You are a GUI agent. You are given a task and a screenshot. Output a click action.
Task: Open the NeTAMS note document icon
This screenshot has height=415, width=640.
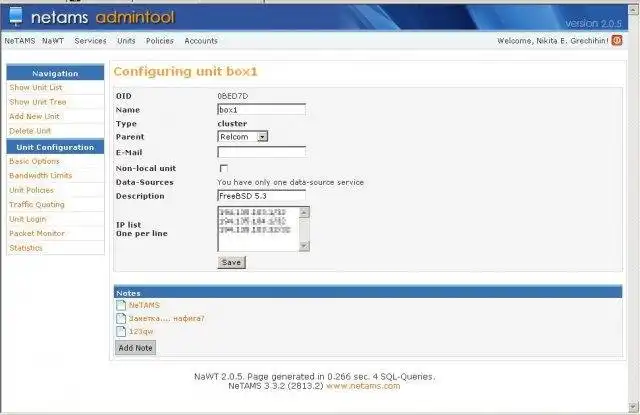(121, 305)
